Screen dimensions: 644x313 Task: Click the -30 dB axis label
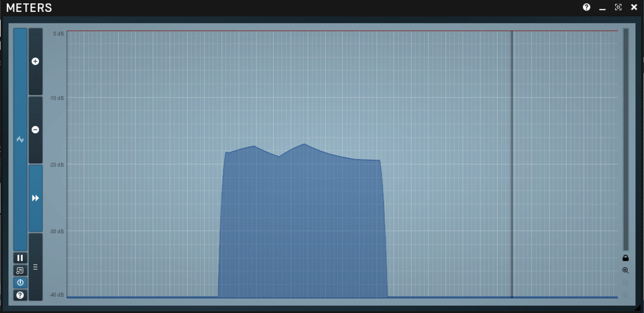click(57, 231)
